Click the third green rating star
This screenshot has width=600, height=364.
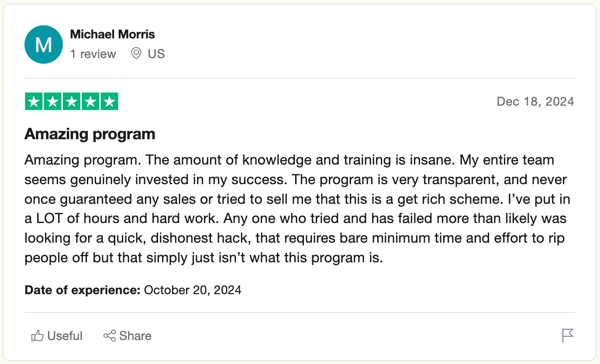tap(72, 102)
